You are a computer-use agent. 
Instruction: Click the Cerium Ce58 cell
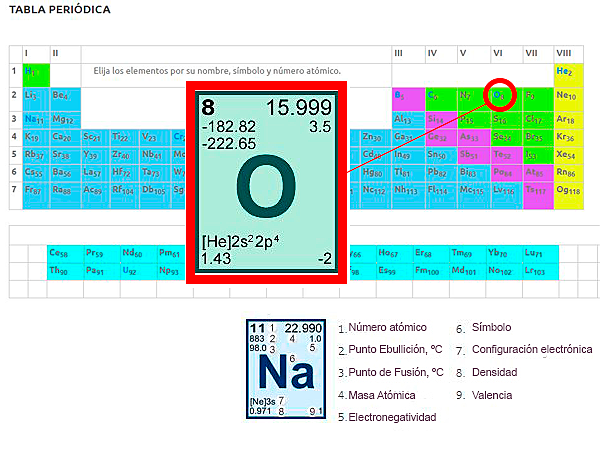click(65, 253)
